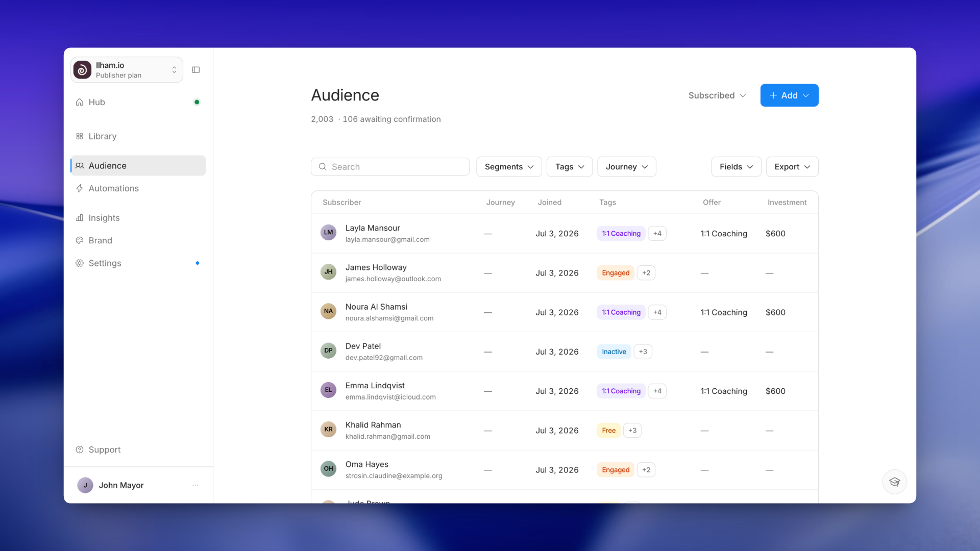Expand the Tags filter dropdown
Viewport: 980px width, 551px height.
click(570, 167)
